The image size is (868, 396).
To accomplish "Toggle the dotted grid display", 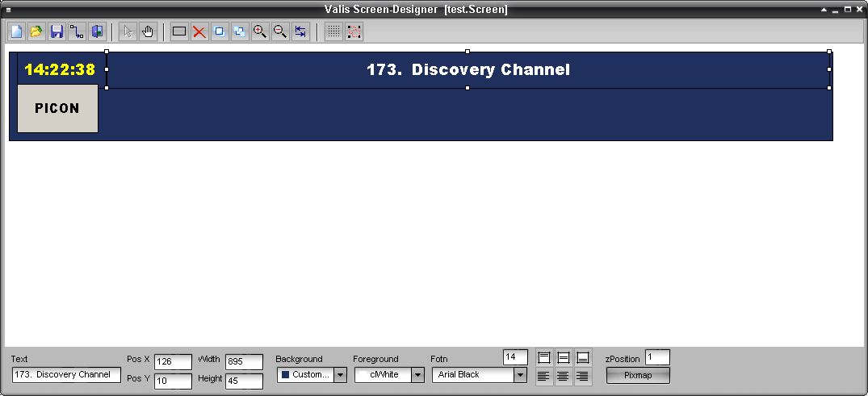I will pyautogui.click(x=333, y=31).
